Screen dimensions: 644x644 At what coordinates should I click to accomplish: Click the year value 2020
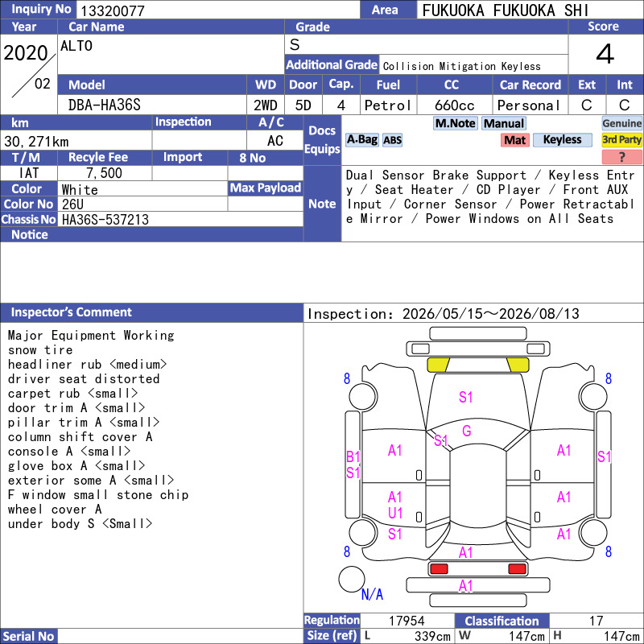tap(26, 53)
